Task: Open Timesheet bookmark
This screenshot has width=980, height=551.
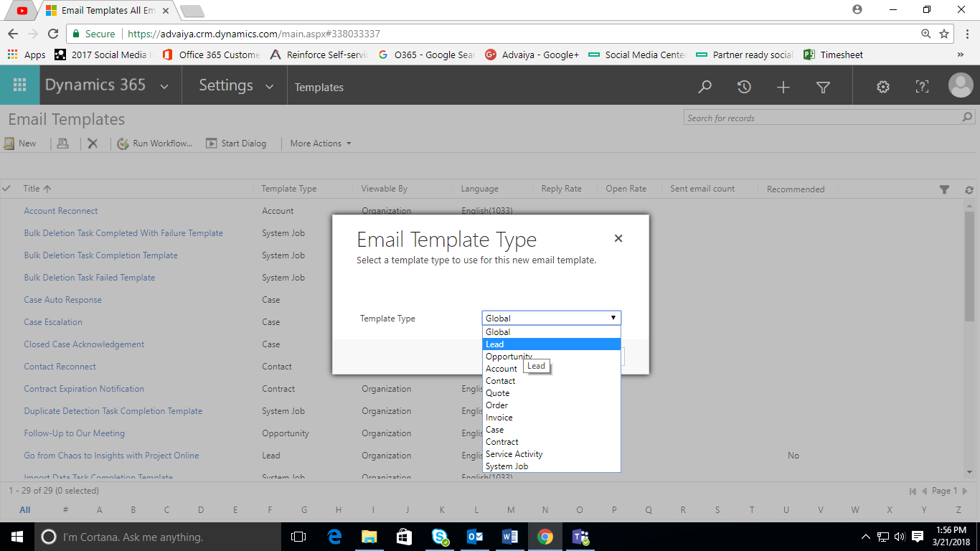Action: click(833, 55)
